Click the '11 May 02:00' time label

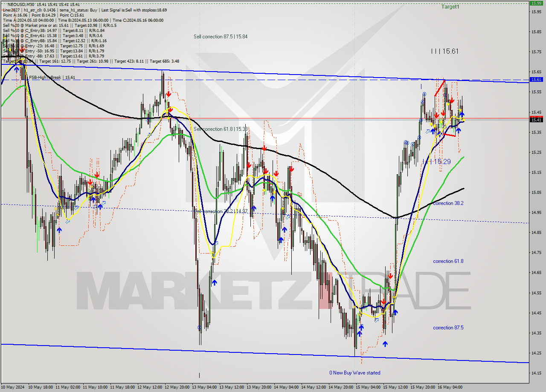click(69, 387)
